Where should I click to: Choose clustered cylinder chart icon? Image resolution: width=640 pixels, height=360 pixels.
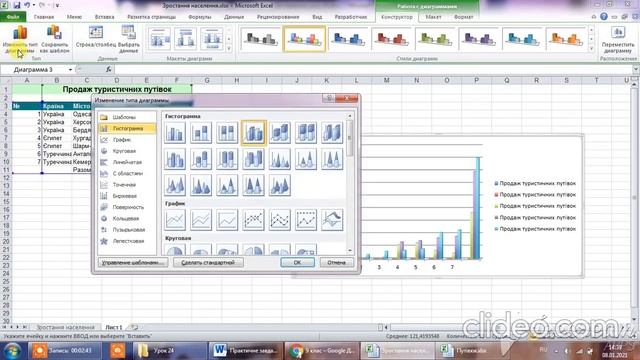coord(175,159)
